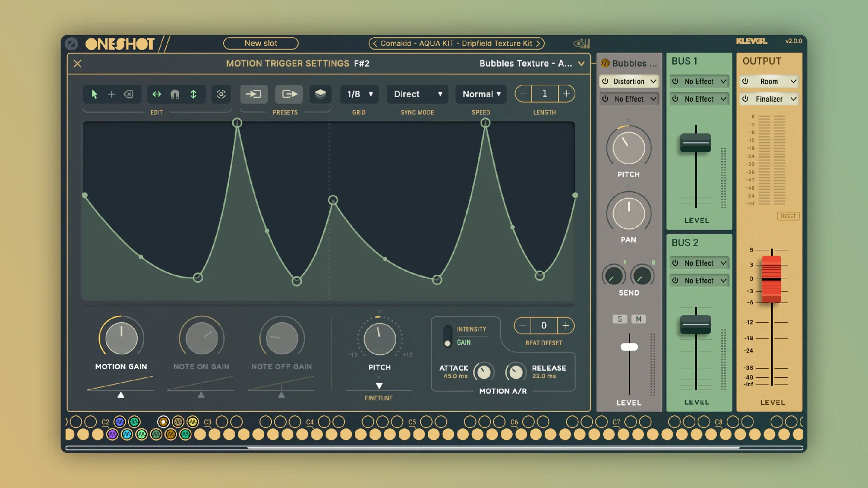
Task: Click the Bus 1 level fader
Action: click(696, 143)
